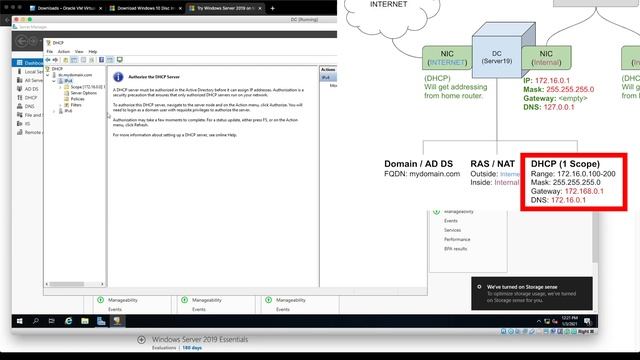The width and height of the screenshot is (640, 360).
Task: Click Services in the server tile
Action: tap(452, 230)
